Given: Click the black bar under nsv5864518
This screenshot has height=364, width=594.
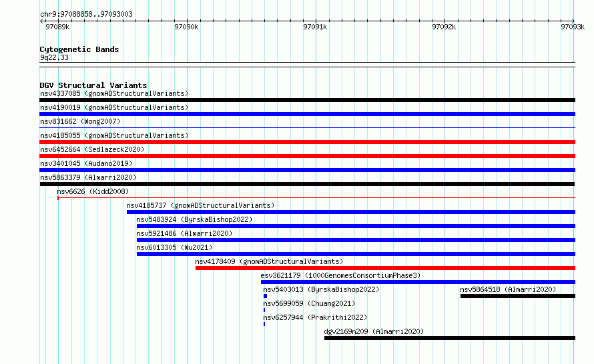Looking at the screenshot, I should coord(518,296).
